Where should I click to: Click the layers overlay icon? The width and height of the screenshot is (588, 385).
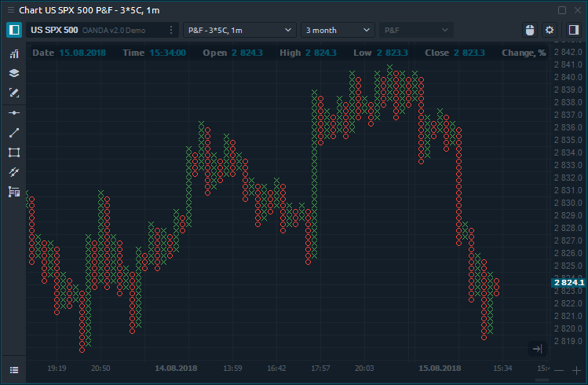[x=14, y=73]
